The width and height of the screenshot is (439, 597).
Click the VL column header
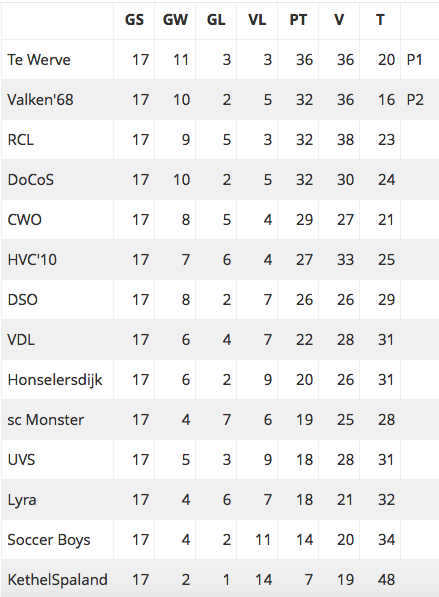click(x=257, y=20)
